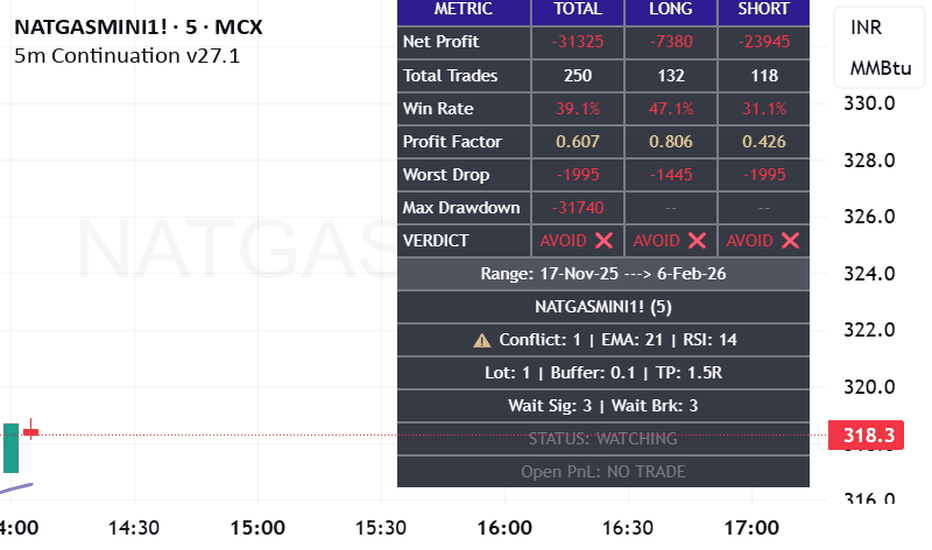The image size is (932, 550).
Task: Click the 330.0 price scale label
Action: [866, 103]
